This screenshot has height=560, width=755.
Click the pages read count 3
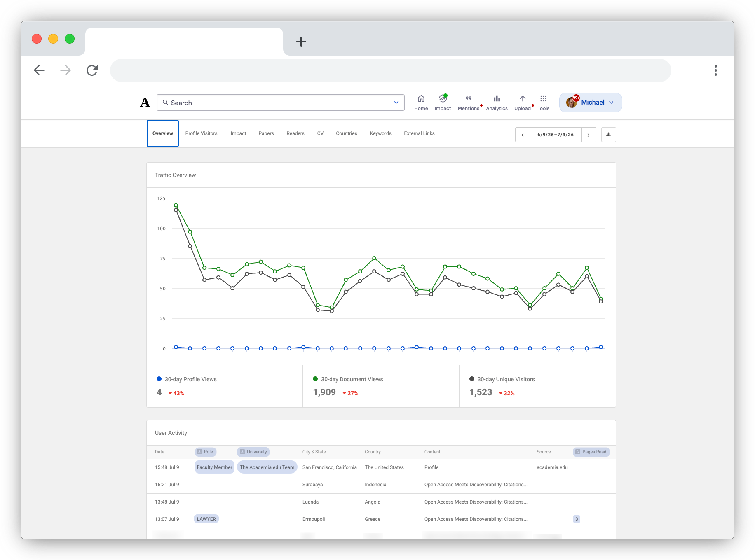tap(577, 519)
